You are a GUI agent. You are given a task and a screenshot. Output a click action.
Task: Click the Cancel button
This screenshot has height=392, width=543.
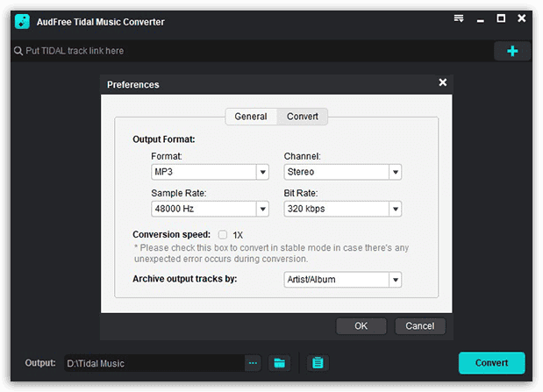point(420,326)
